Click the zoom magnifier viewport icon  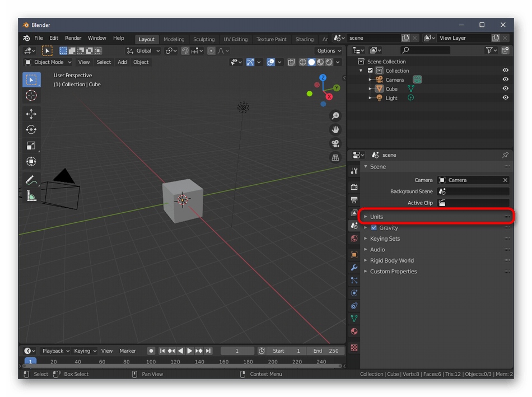335,116
